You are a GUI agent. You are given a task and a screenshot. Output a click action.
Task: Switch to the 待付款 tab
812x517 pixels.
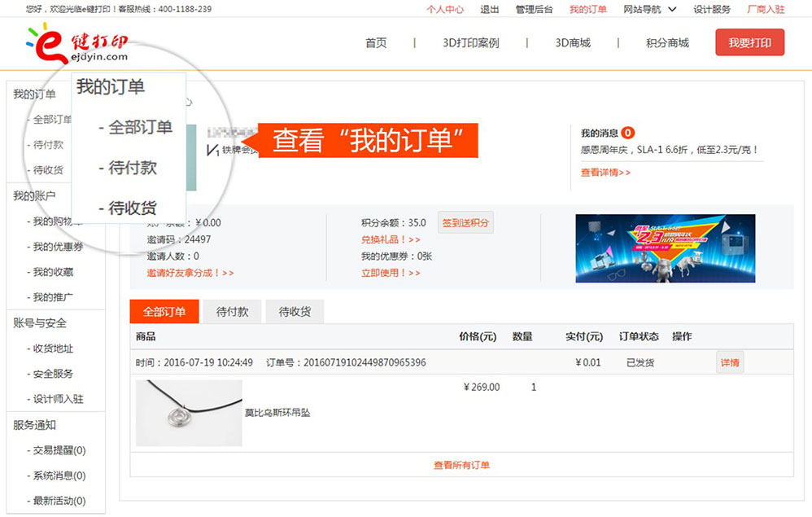(232, 312)
